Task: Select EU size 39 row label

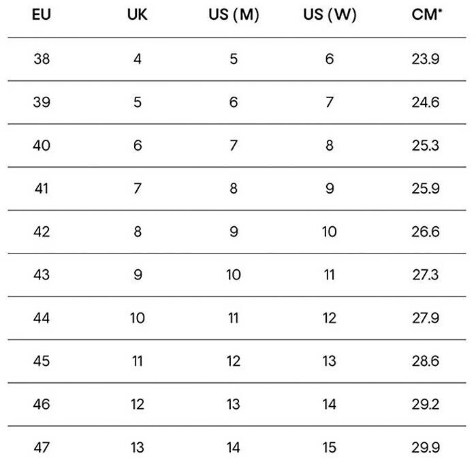Action: point(42,102)
